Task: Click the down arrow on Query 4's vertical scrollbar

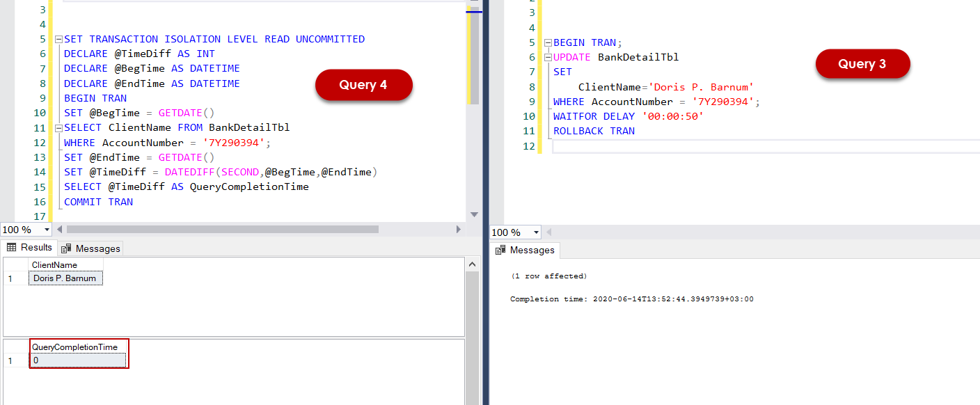Action: (x=475, y=214)
